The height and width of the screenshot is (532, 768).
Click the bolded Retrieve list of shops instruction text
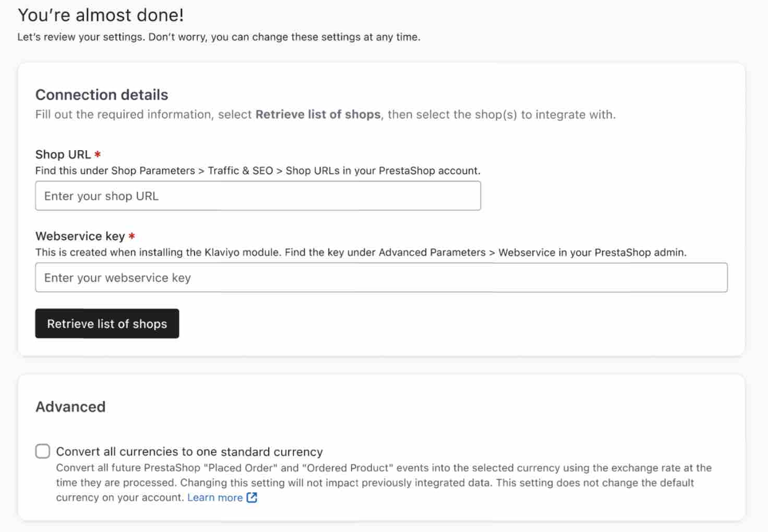pos(318,114)
